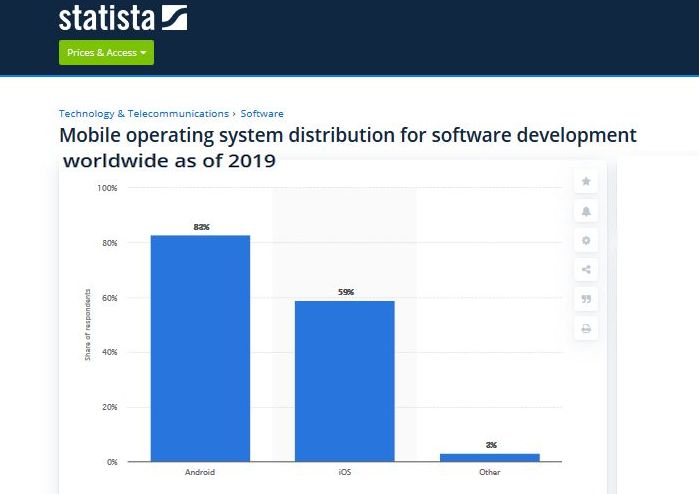The image size is (699, 494).
Task: Click the Statista logo in header
Action: (x=122, y=18)
